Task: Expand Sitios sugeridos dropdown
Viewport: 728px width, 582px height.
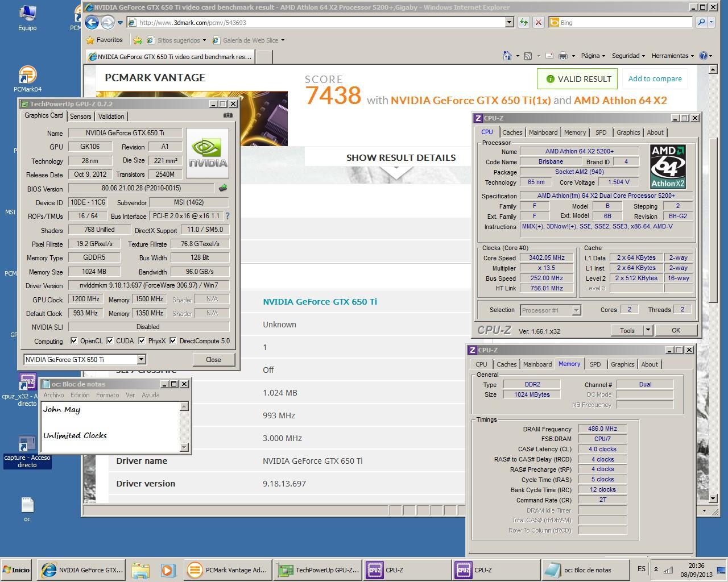Action: (204, 40)
